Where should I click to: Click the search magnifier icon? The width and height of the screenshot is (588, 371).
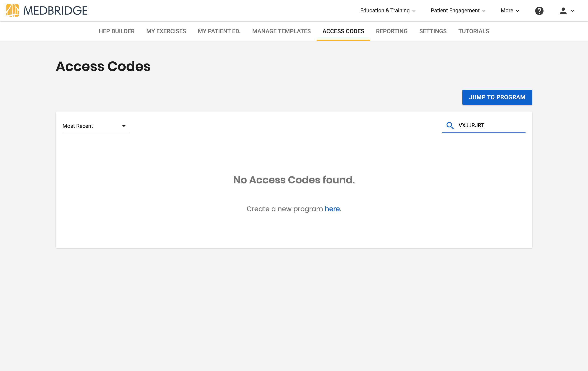(450, 126)
